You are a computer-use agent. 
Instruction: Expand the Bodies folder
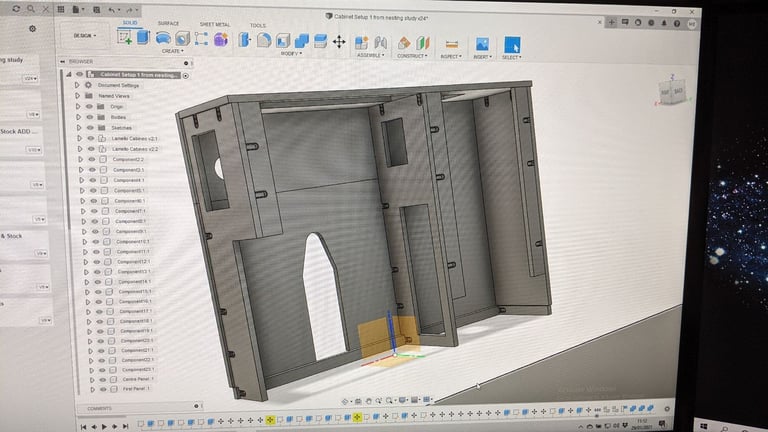[x=78, y=117]
